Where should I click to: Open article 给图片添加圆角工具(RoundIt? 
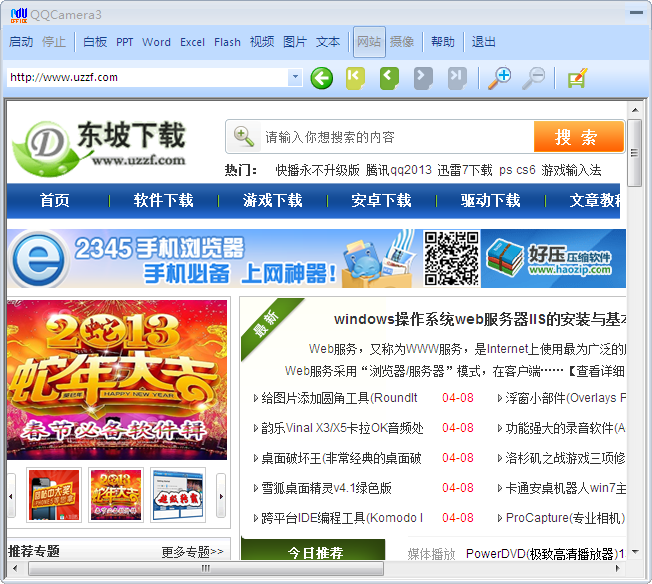click(339, 398)
